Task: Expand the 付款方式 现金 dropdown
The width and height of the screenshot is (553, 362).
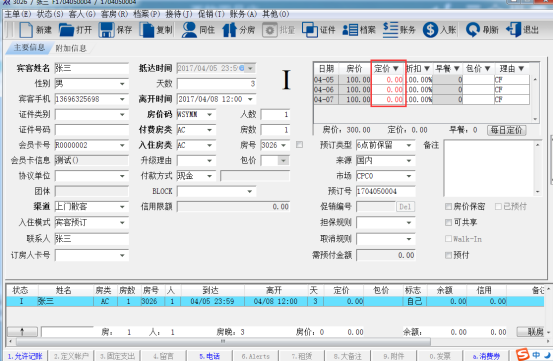Action: click(210, 176)
